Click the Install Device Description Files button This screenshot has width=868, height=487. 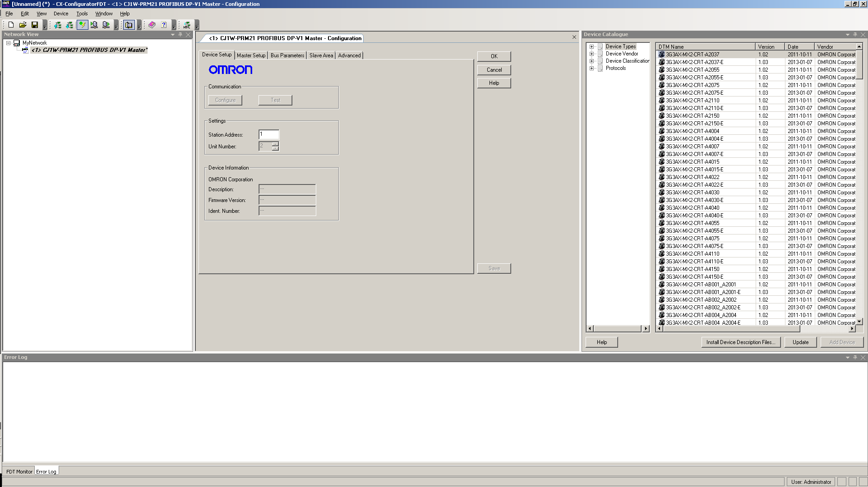[740, 342]
